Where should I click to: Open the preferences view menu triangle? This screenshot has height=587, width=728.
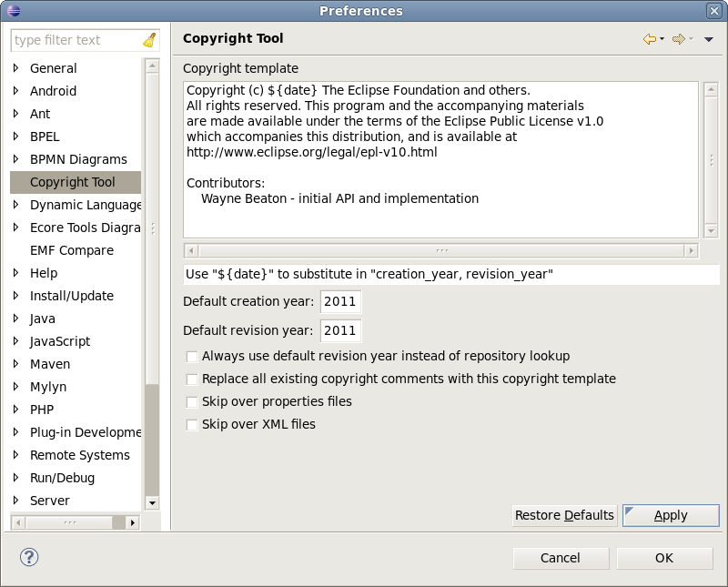pyautogui.click(x=709, y=39)
